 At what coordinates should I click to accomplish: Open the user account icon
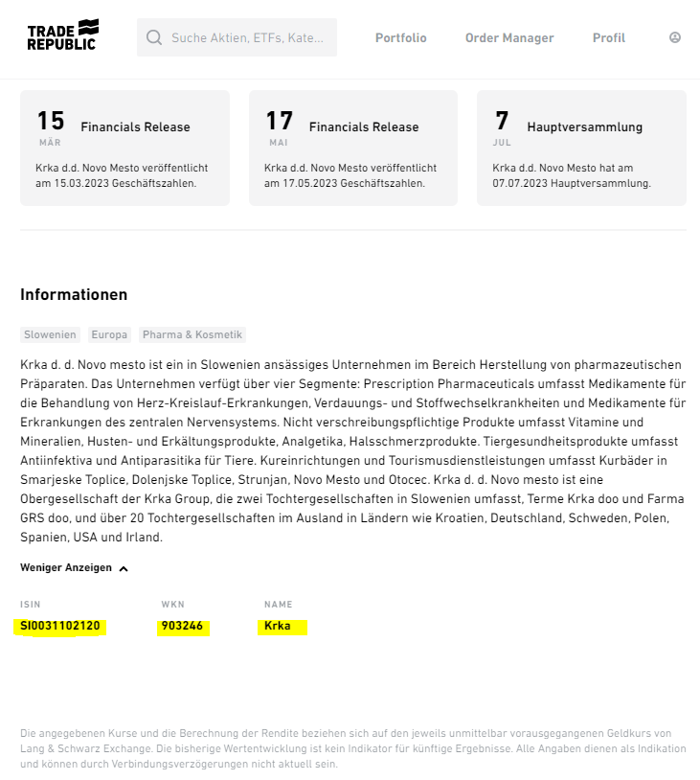coord(675,38)
